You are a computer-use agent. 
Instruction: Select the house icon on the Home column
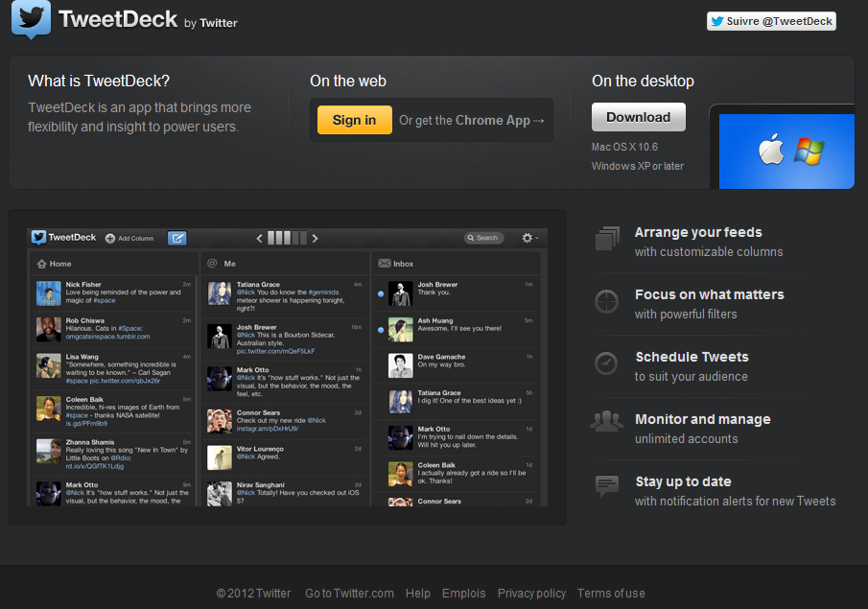pyautogui.click(x=41, y=262)
